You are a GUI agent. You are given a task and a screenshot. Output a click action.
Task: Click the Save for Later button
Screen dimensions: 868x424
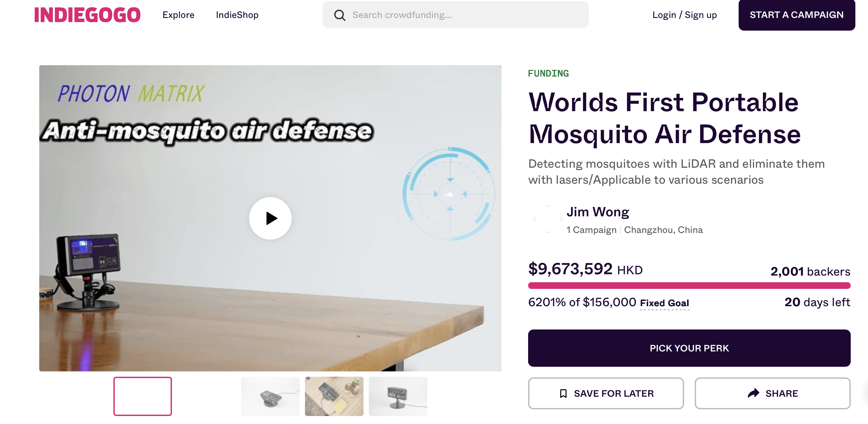click(606, 393)
